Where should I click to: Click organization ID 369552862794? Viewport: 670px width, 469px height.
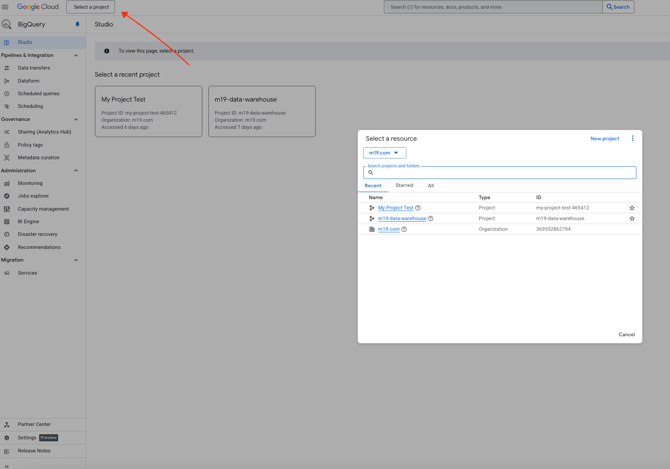[x=553, y=229]
